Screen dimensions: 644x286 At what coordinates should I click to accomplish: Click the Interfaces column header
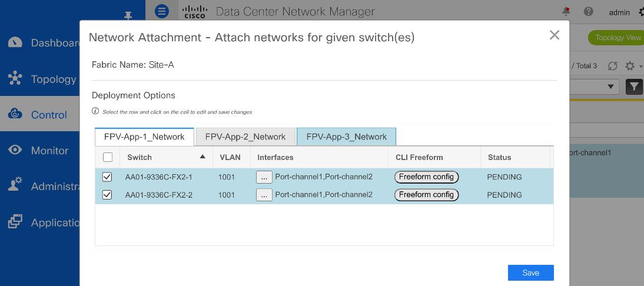click(x=275, y=157)
